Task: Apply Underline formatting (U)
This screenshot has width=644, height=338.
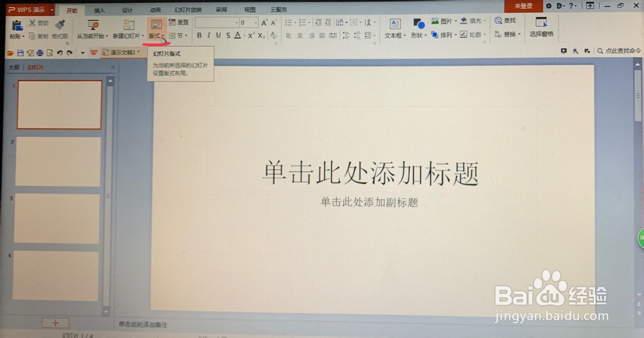Action: point(218,35)
